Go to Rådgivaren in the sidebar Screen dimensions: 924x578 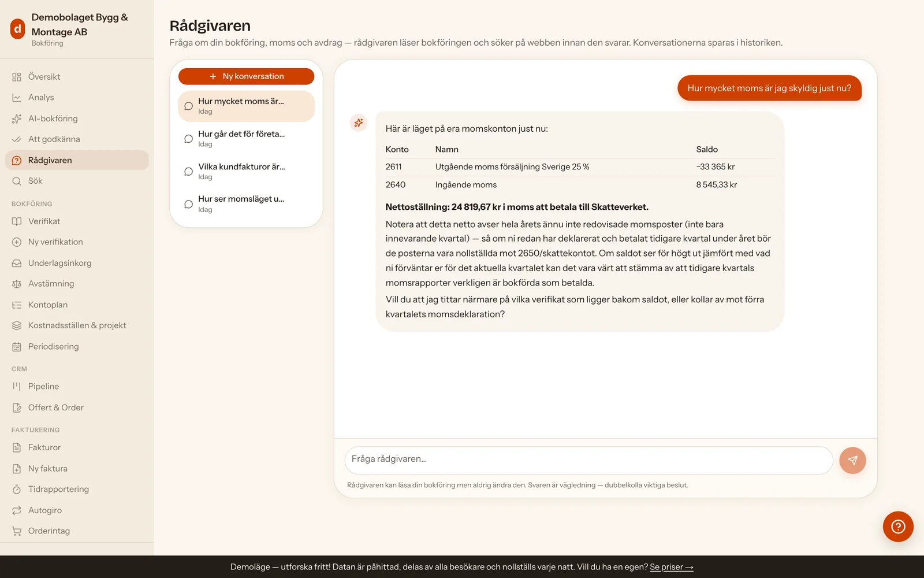[77, 160]
